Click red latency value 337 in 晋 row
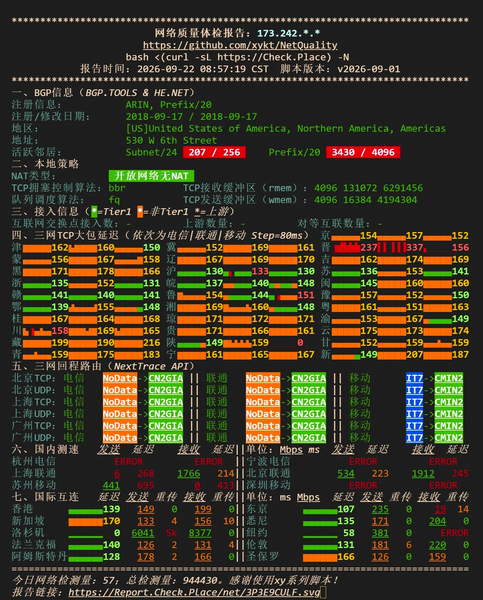Screen dimensions: 483x600 pos(414,247)
